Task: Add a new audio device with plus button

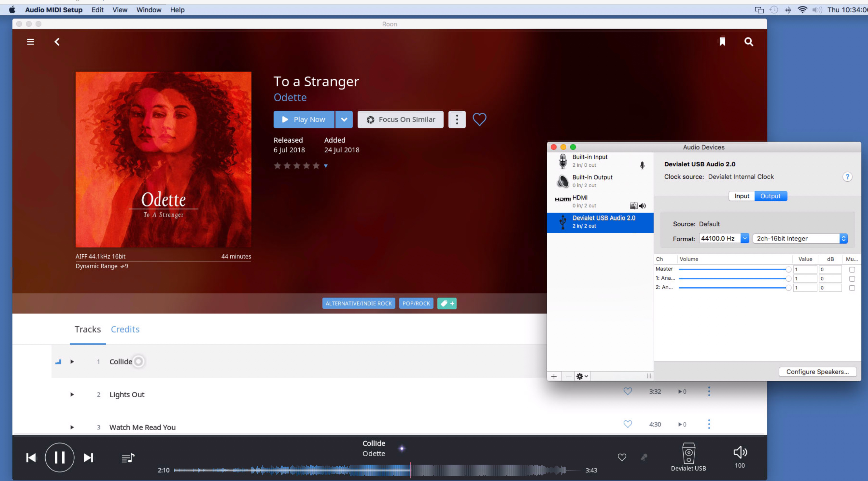Action: coord(554,376)
